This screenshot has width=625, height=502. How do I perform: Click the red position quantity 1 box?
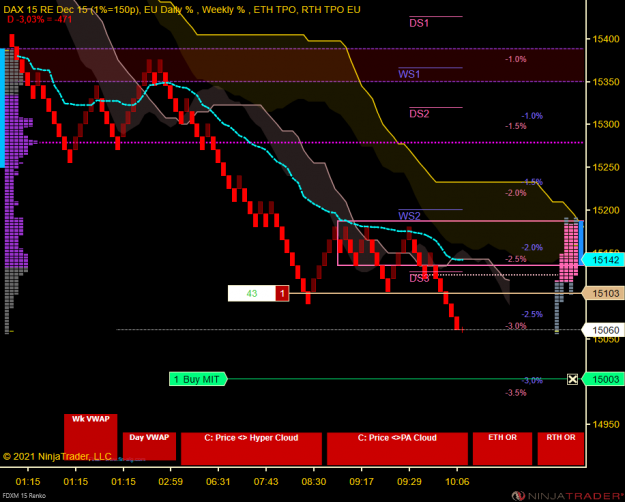click(282, 293)
